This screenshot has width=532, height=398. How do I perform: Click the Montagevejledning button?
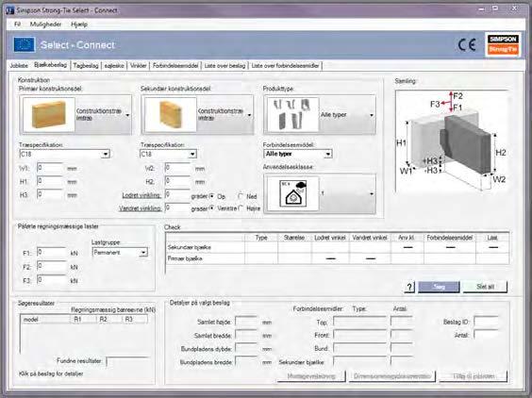coord(311,376)
